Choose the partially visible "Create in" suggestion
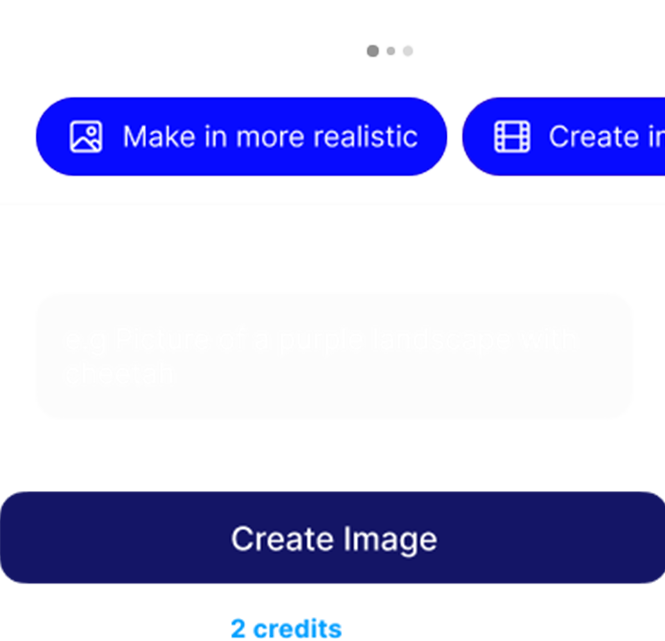665x641 pixels. pyautogui.click(x=564, y=137)
